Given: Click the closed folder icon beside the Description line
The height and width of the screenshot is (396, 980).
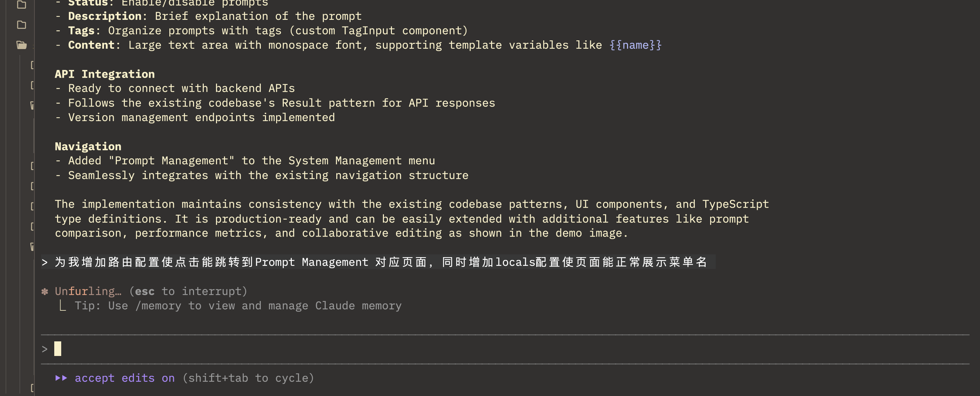Looking at the screenshot, I should coord(22,25).
